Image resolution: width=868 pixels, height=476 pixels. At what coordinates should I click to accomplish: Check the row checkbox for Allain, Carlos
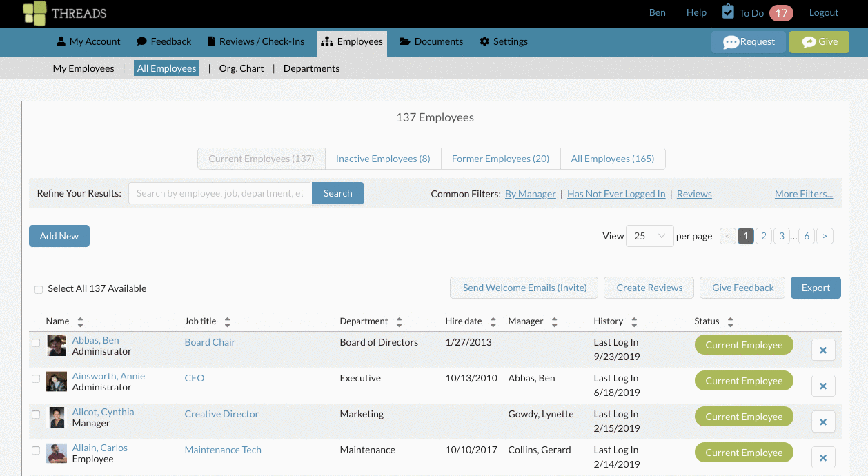point(37,450)
